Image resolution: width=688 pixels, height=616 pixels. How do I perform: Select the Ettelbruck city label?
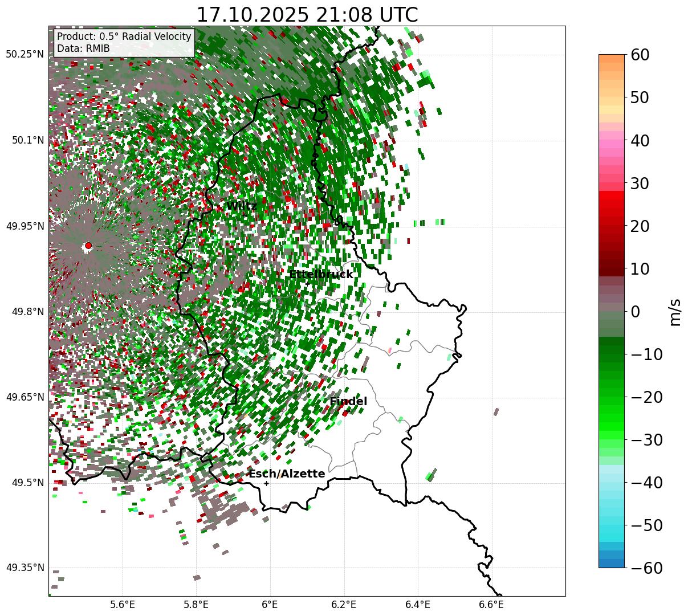pyautogui.click(x=321, y=274)
